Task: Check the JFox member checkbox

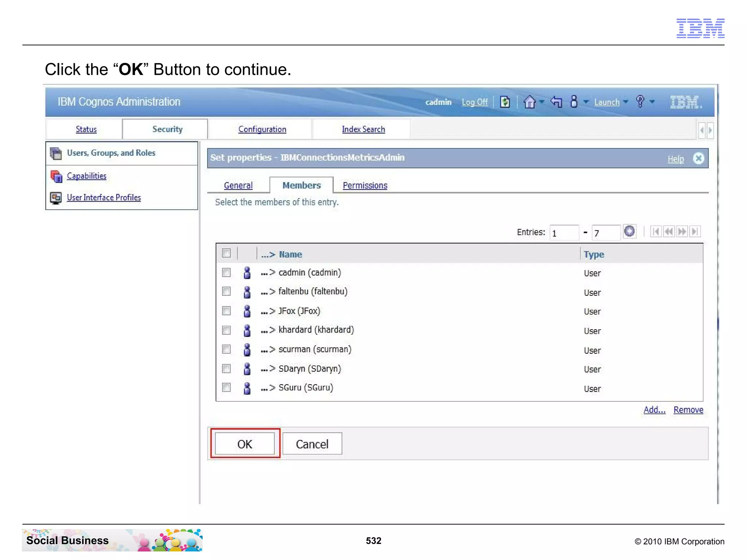Action: point(226,311)
